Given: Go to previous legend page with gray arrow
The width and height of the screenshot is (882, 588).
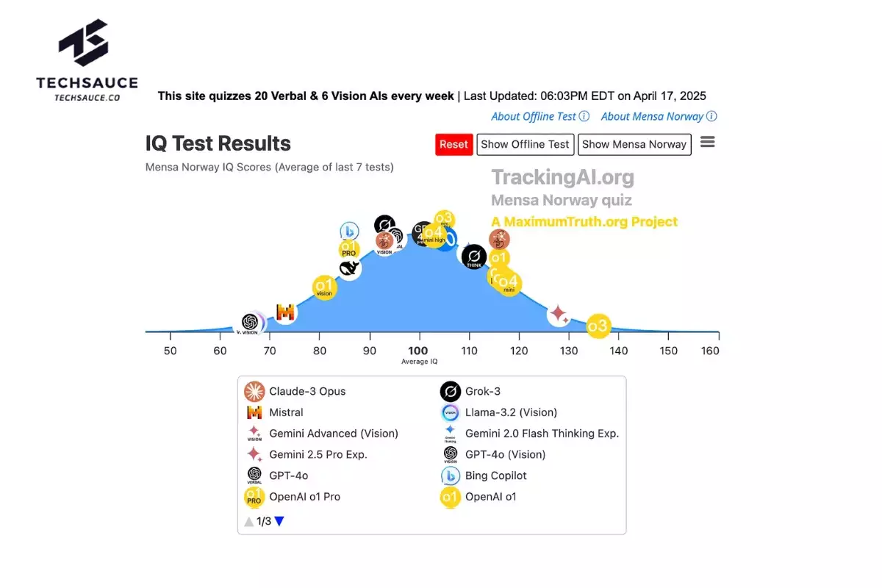Looking at the screenshot, I should point(249,521).
